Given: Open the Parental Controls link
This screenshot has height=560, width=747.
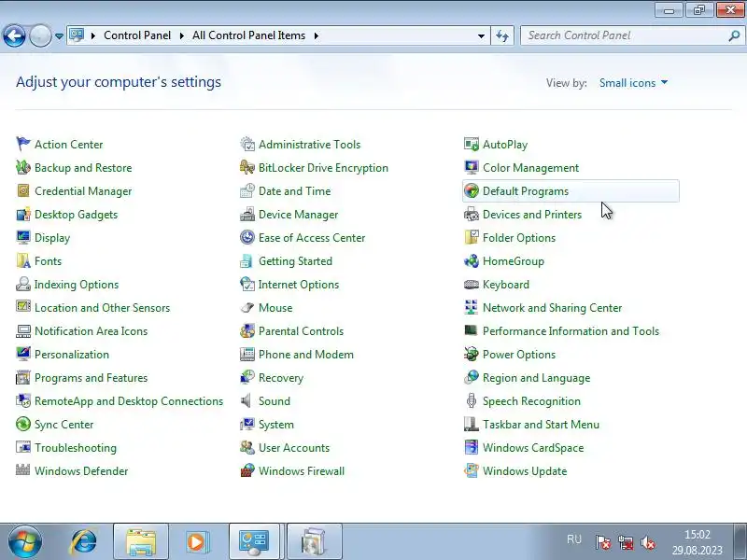Looking at the screenshot, I should (301, 331).
